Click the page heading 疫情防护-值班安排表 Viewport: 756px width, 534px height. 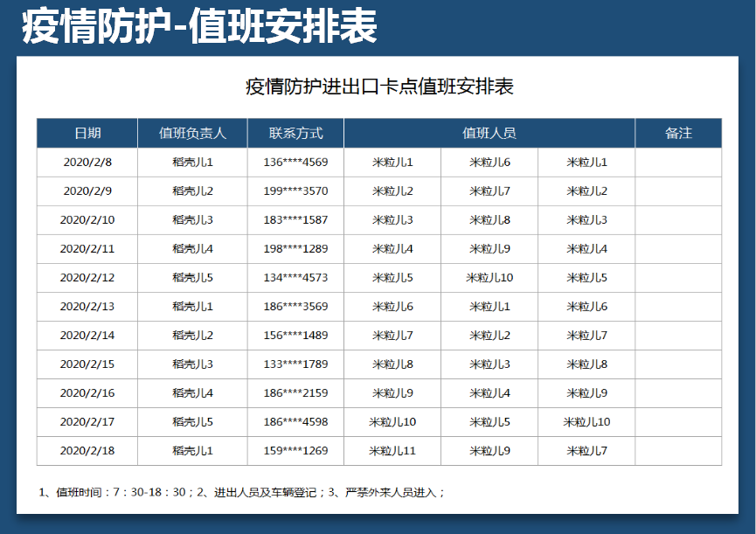click(x=197, y=27)
